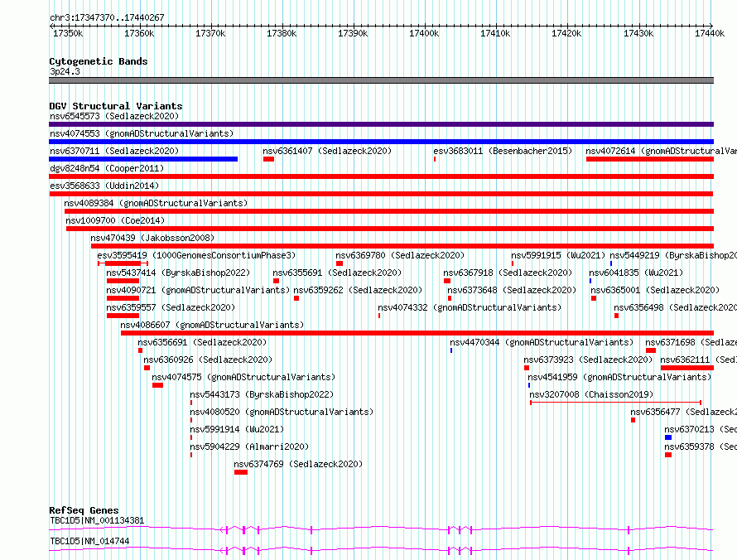Click nsv6359262 (Sedlazeck2020) label
737x560 pixels.
pos(358,290)
